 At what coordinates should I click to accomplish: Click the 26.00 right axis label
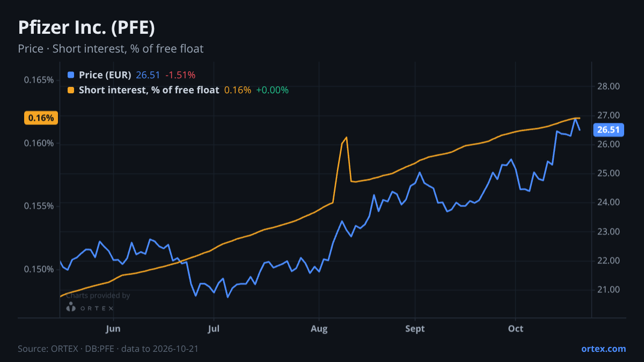609,144
